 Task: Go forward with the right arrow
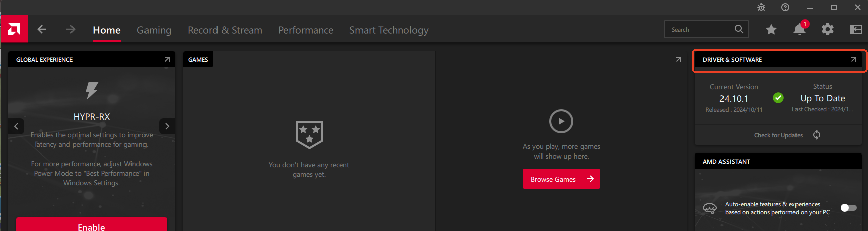coord(70,29)
